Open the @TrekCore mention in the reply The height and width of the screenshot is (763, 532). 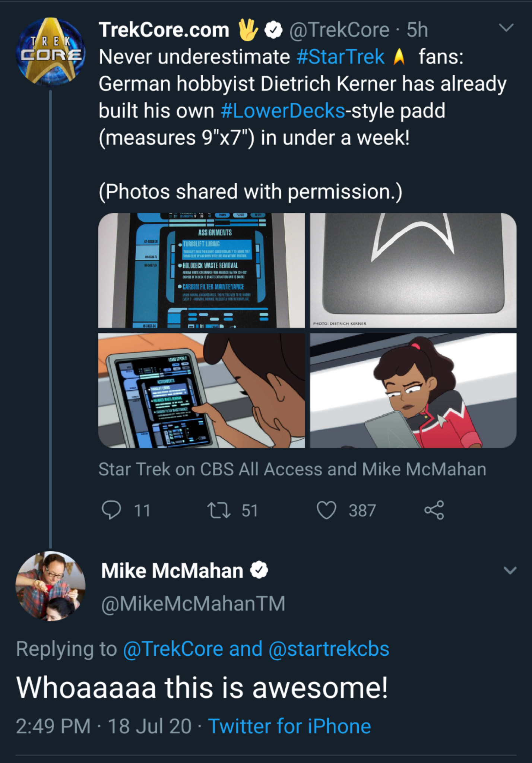click(173, 649)
